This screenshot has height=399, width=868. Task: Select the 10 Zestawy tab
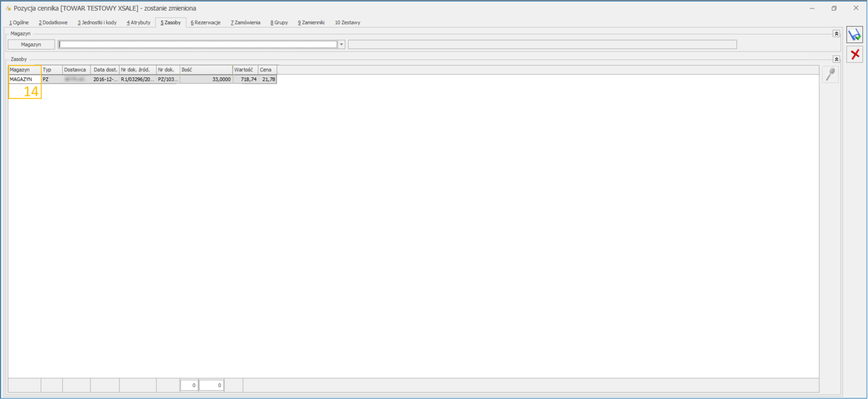tap(348, 23)
